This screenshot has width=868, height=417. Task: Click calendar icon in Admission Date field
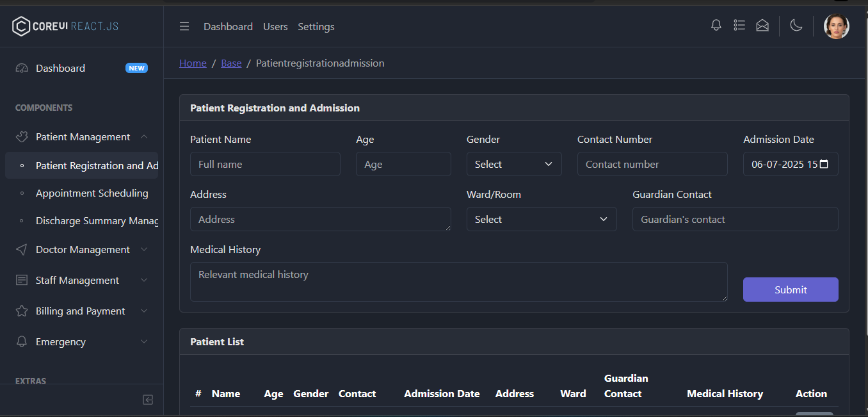click(824, 164)
